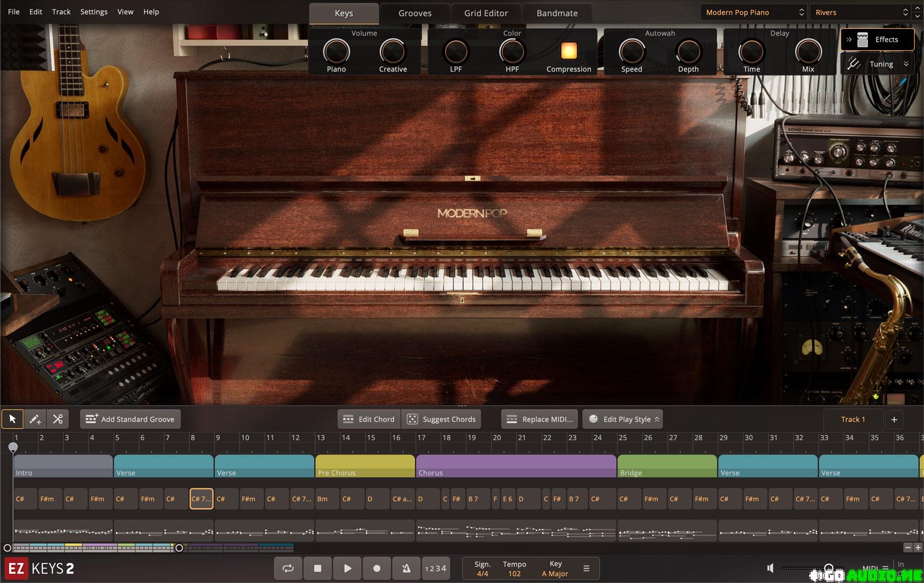Click the Piano volume knob
Screen dimensions: 924x583
click(x=336, y=51)
